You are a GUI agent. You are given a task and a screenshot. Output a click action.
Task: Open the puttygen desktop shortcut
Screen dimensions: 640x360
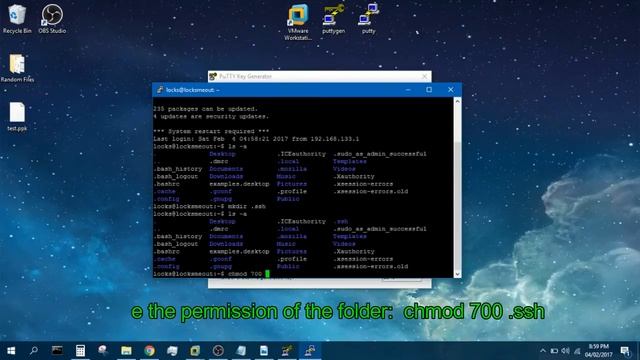pyautogui.click(x=333, y=19)
